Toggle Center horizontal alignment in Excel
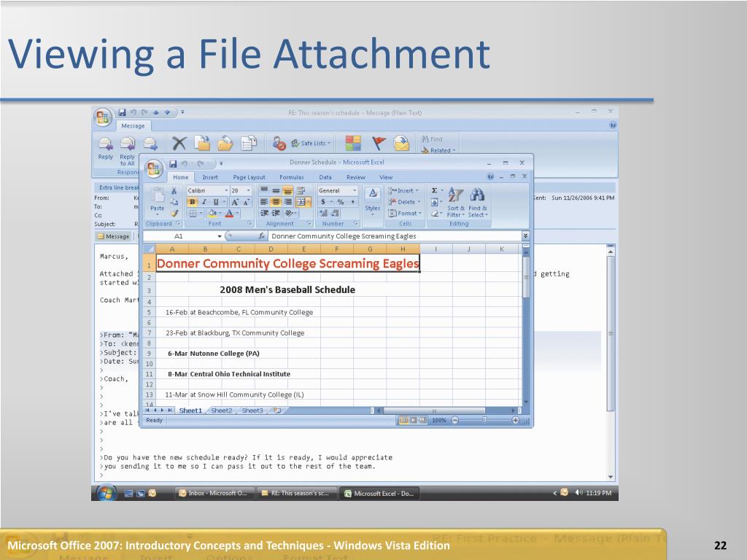The height and width of the screenshot is (560, 747). pyautogui.click(x=276, y=202)
